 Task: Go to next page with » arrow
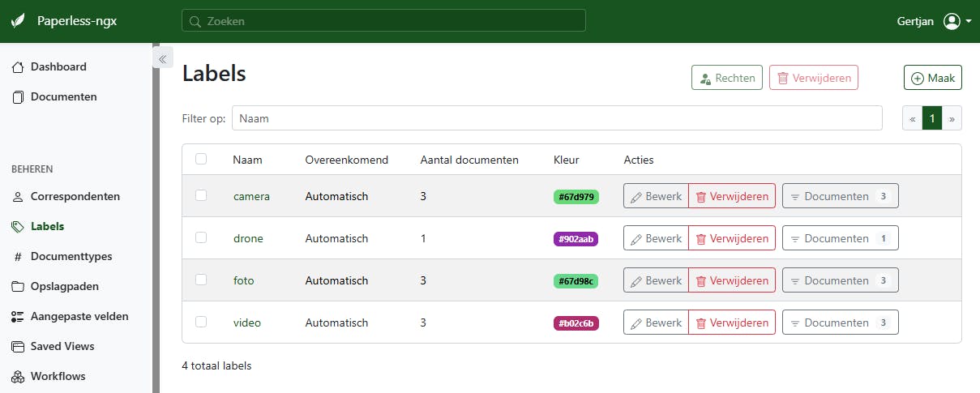click(952, 118)
